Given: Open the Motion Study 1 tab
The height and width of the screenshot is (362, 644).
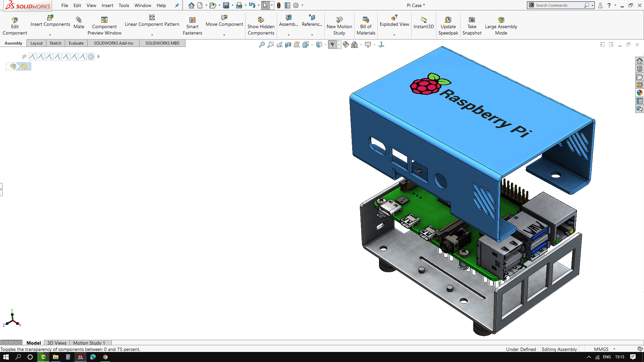Looking at the screenshot, I should [89, 343].
